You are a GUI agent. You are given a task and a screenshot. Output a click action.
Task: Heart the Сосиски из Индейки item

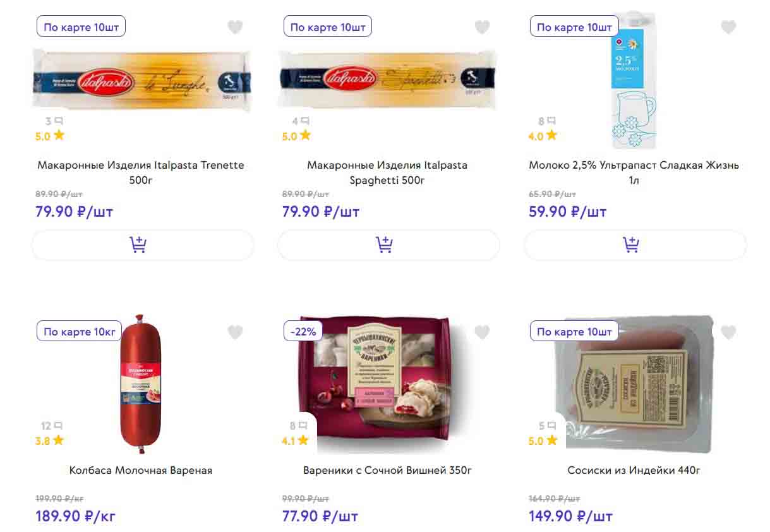click(x=728, y=332)
